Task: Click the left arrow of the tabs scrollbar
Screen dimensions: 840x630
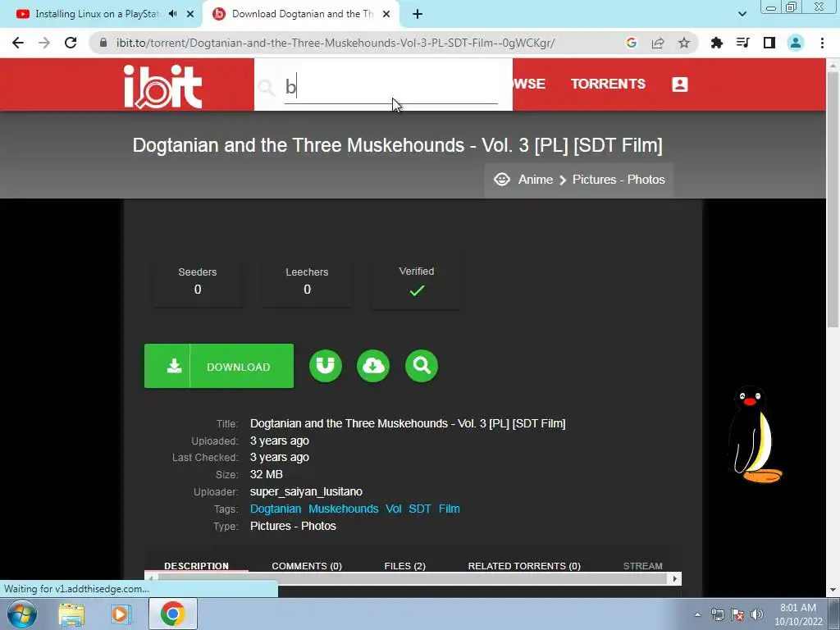Action: click(151, 578)
